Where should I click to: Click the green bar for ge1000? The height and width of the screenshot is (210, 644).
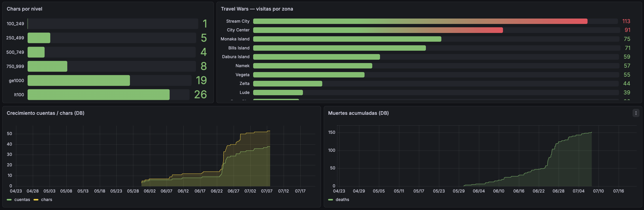tap(79, 80)
